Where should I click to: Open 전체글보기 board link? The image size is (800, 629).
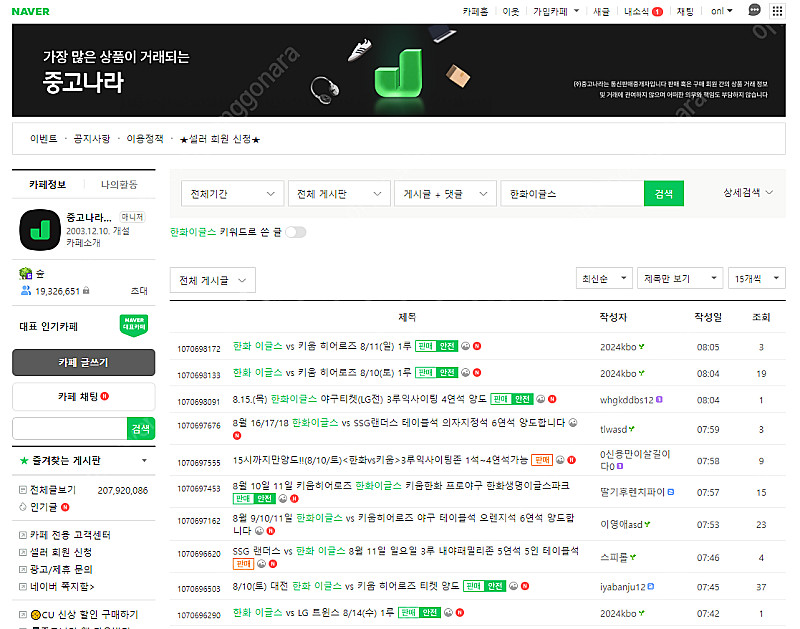coord(53,490)
